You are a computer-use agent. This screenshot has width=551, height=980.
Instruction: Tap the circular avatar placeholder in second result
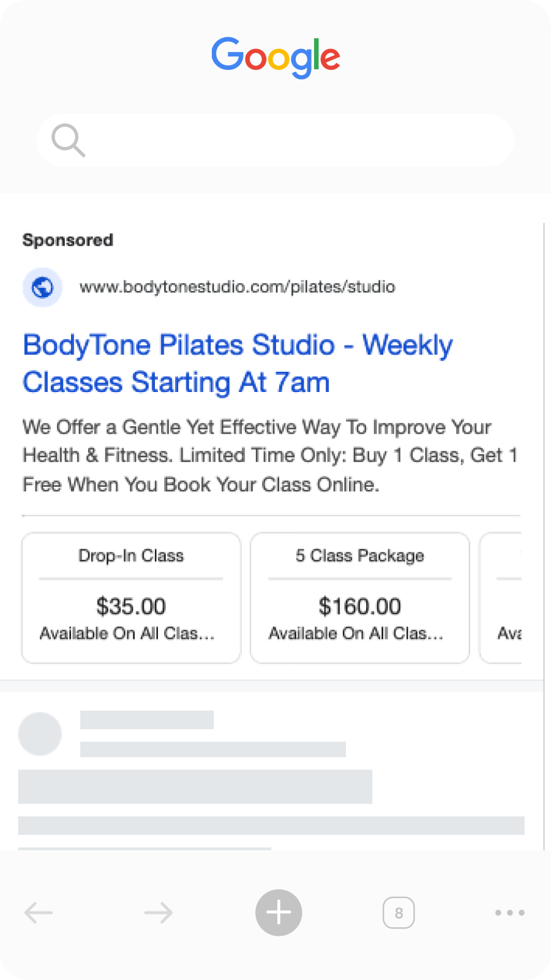pos(40,734)
